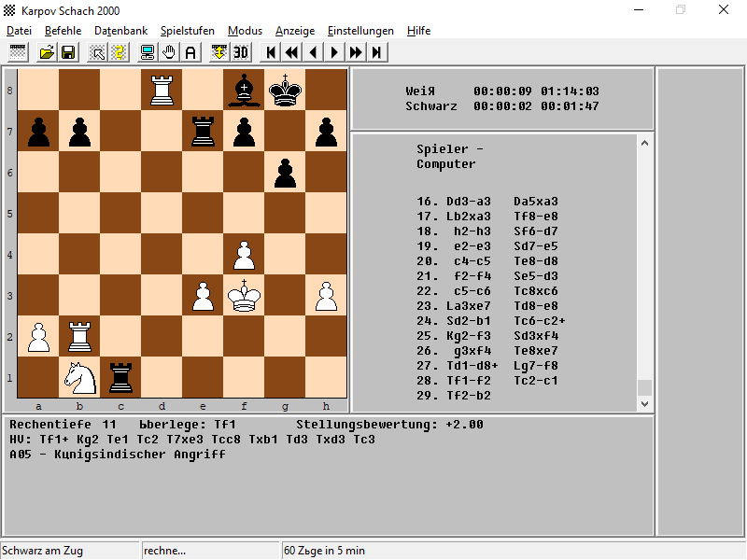
Task: Close the Karpov Schach 2000 window
Action: 723,9
